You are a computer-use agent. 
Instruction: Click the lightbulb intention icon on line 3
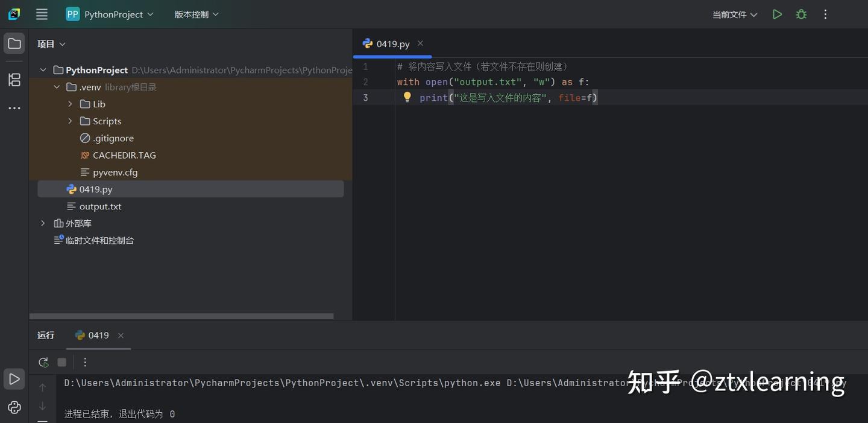pyautogui.click(x=407, y=97)
